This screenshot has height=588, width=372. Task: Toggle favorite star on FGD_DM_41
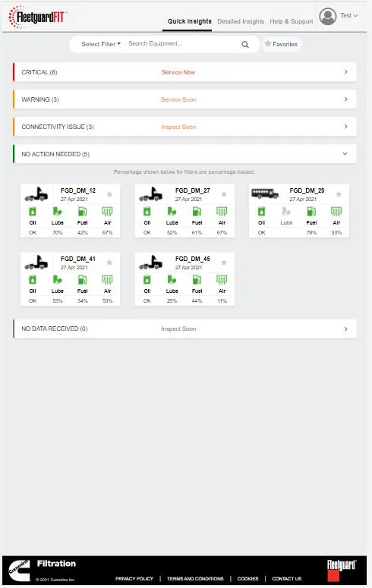109,262
